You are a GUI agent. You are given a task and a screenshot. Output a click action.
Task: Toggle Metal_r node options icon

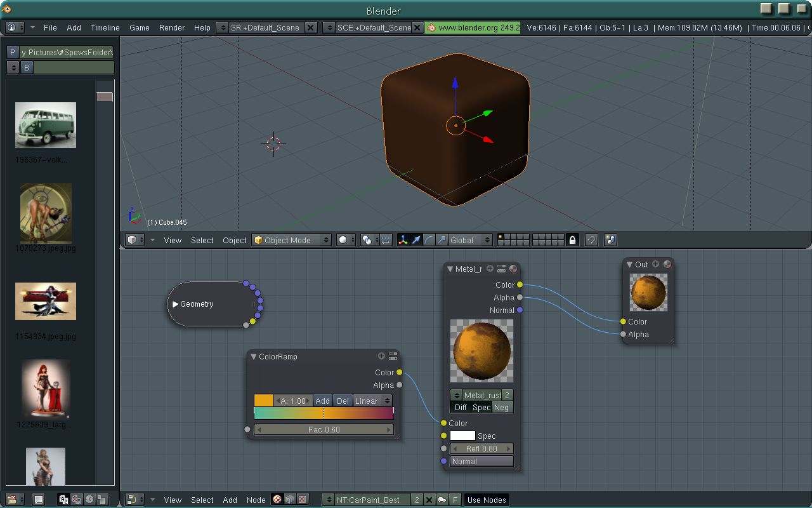(501, 269)
